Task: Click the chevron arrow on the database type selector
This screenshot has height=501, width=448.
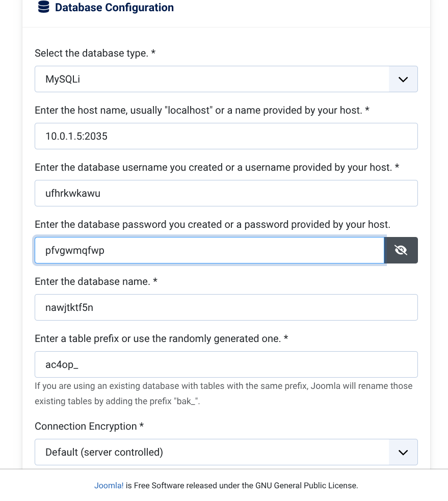Action: 403,79
